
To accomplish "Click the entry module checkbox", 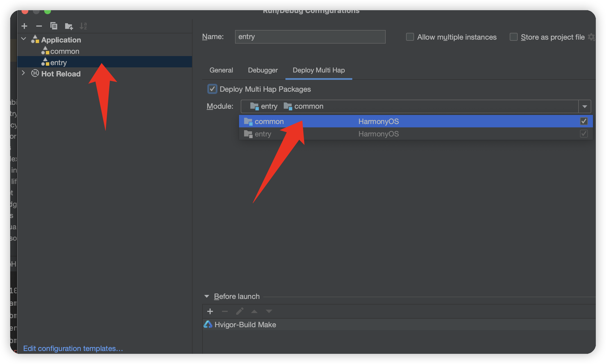I will [x=584, y=134].
